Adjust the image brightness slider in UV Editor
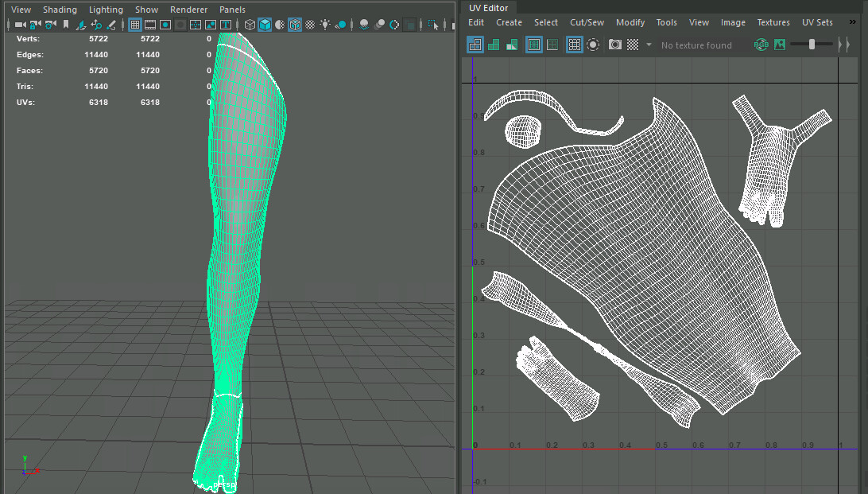 point(812,45)
